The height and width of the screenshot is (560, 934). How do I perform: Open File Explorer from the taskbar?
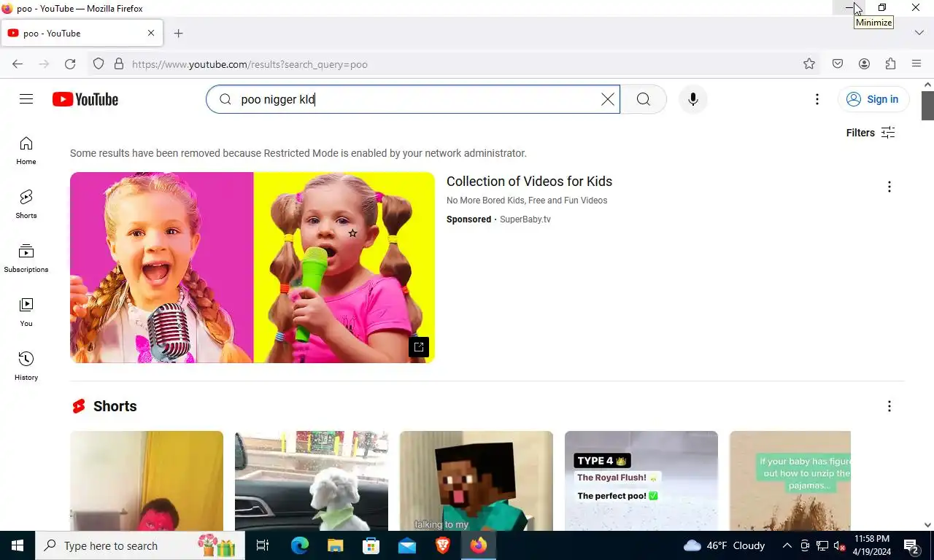coord(336,545)
